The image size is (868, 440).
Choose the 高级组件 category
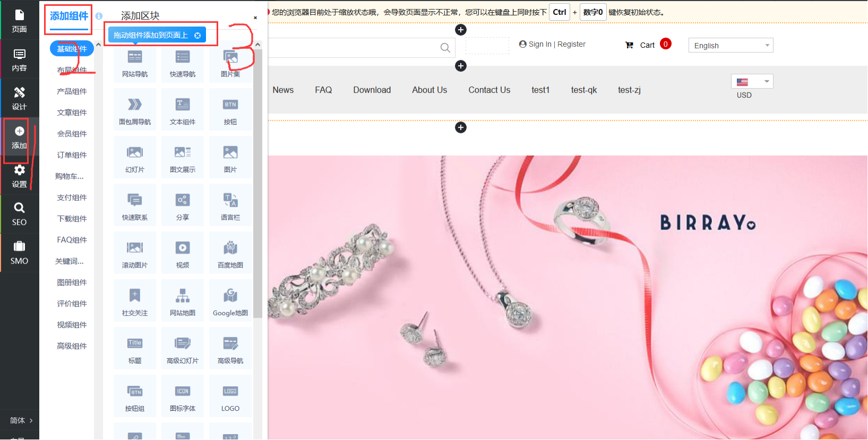(72, 346)
